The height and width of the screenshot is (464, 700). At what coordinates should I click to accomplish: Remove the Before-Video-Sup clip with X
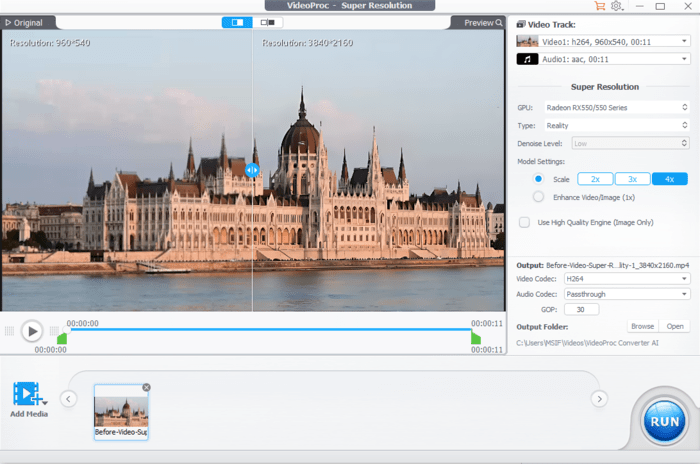[146, 387]
